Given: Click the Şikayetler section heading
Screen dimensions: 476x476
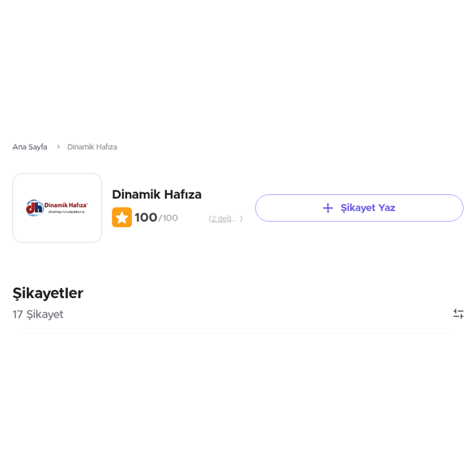Looking at the screenshot, I should click(x=48, y=294).
